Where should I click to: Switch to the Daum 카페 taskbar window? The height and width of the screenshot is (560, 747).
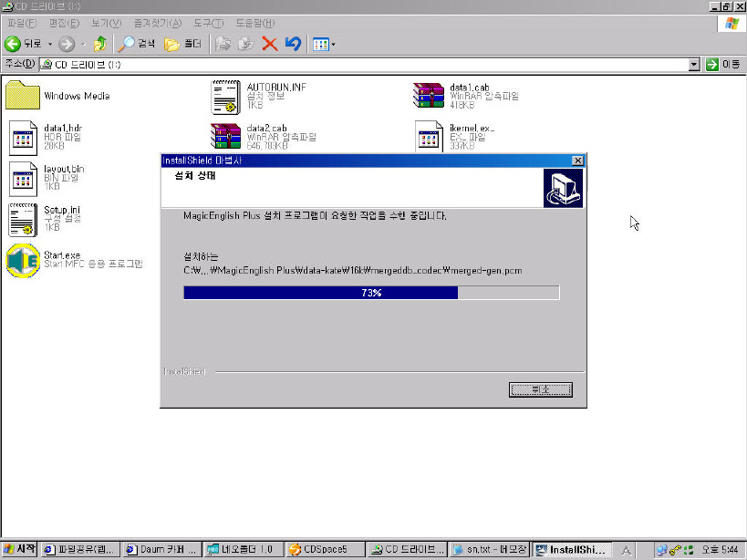point(161,550)
